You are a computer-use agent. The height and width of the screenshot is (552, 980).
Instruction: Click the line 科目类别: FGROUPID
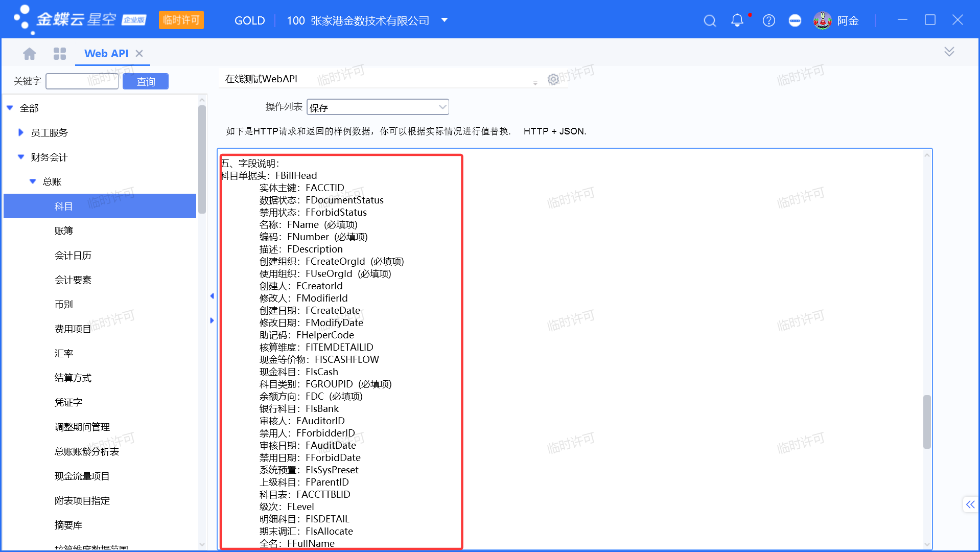pos(325,384)
